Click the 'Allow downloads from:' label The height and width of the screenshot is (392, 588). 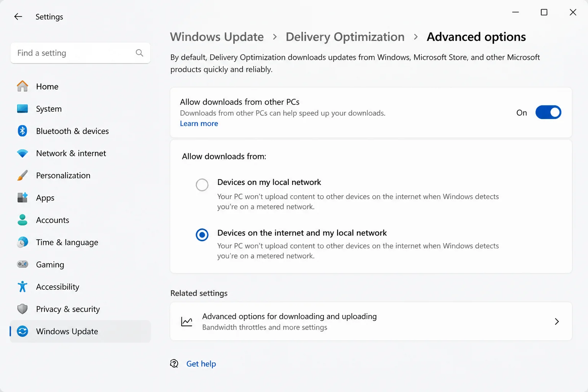pos(224,156)
